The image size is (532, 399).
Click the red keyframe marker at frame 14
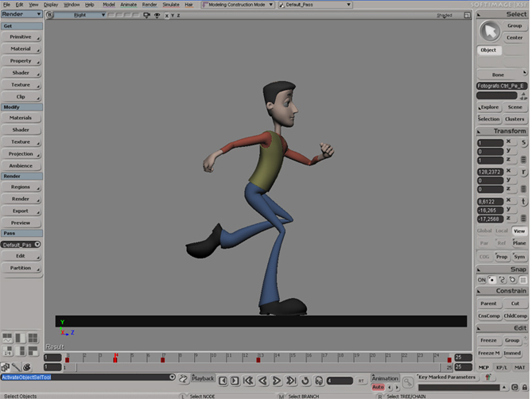tap(115, 358)
